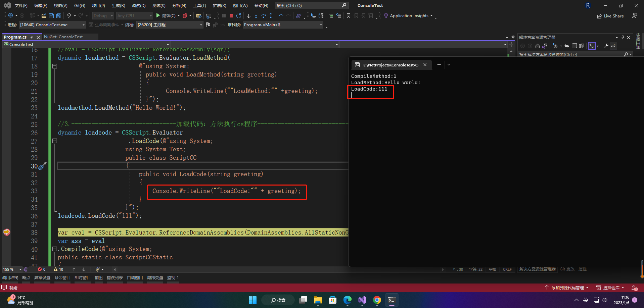
Task: Pin the Solution Explorer panel
Action: tap(623, 37)
